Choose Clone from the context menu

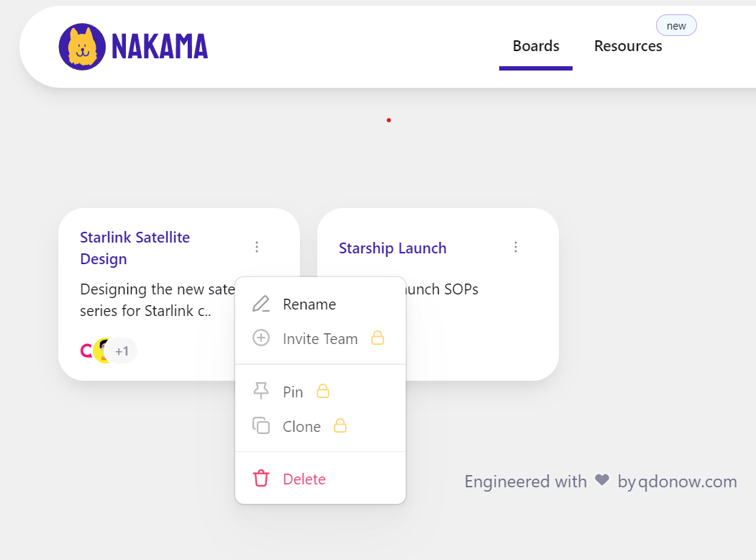tap(320, 426)
